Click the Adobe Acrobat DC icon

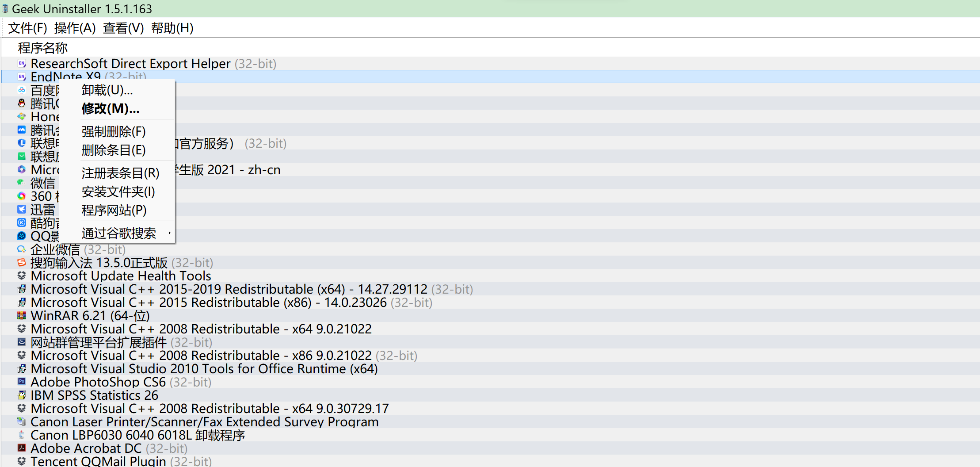[x=22, y=448]
